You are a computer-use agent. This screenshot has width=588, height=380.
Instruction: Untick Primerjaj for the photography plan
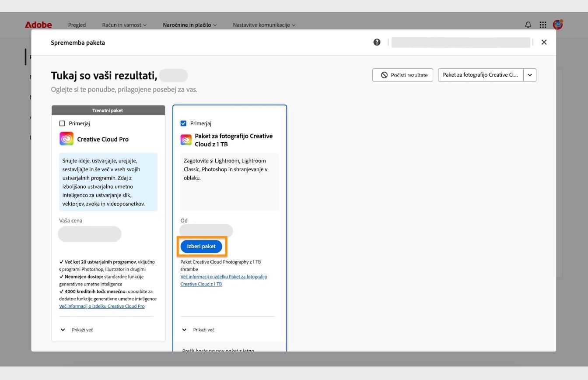coord(183,123)
